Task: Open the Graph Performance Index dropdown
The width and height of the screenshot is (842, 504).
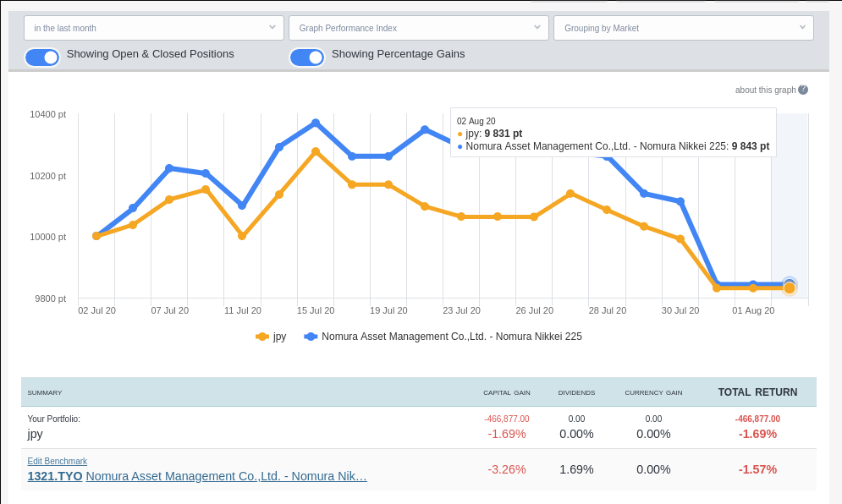Action: pos(418,28)
